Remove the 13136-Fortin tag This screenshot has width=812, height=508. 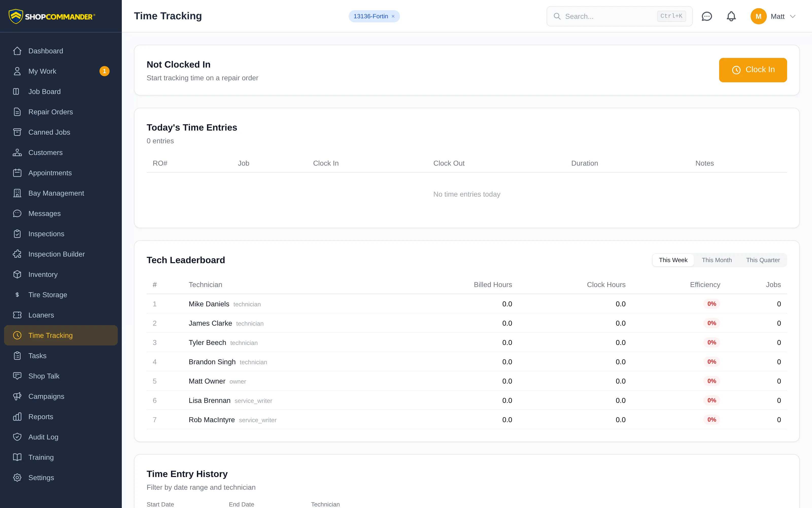[x=393, y=16]
